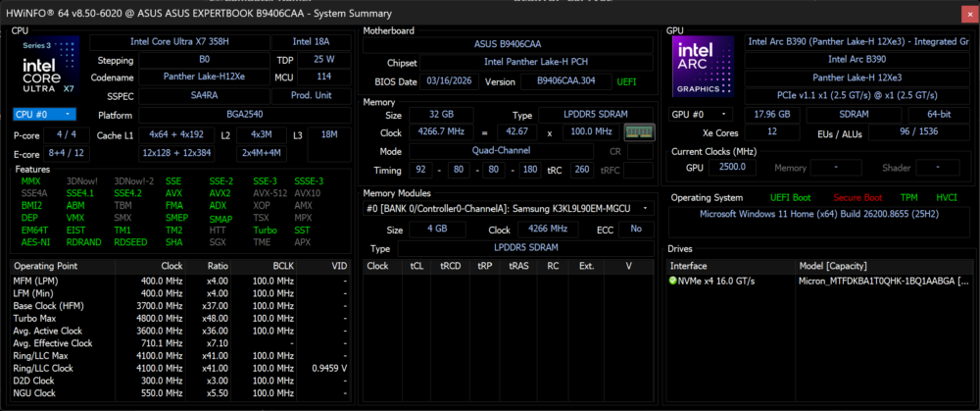Click the memory clock 4266.7 MHz field

click(x=441, y=132)
